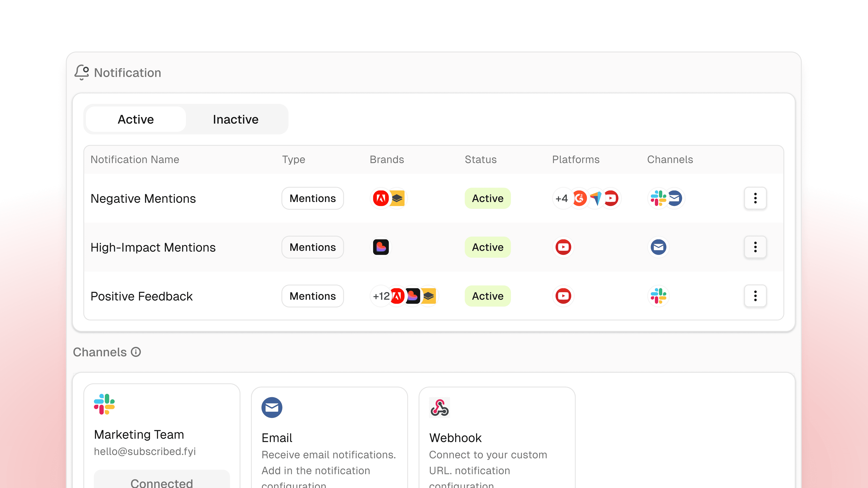Click the Channels info icon

point(136,352)
